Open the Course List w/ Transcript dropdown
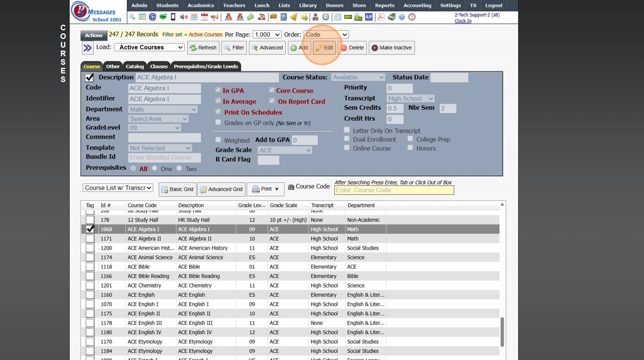 coord(118,188)
